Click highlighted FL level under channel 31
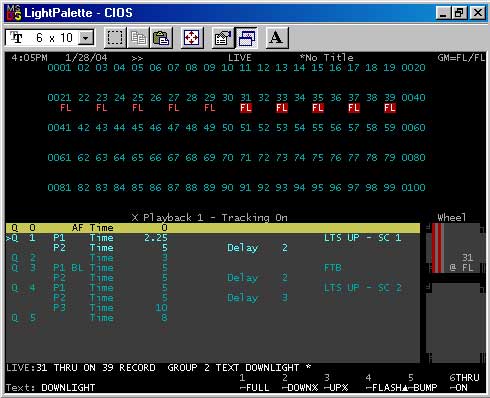 (246, 108)
